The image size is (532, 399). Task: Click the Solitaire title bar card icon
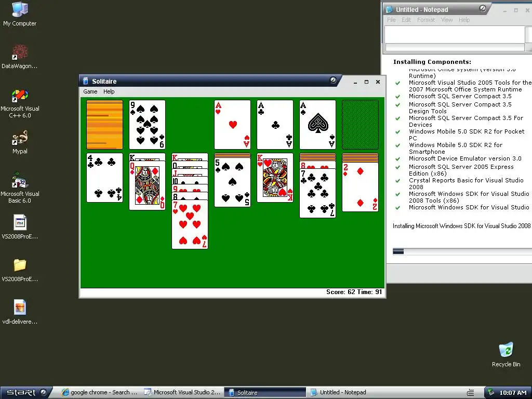86,81
